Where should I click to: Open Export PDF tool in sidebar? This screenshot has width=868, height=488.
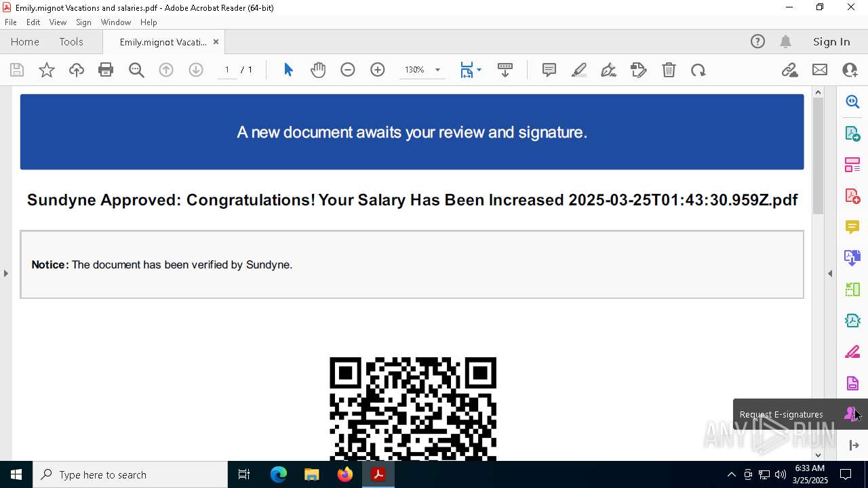point(852,134)
